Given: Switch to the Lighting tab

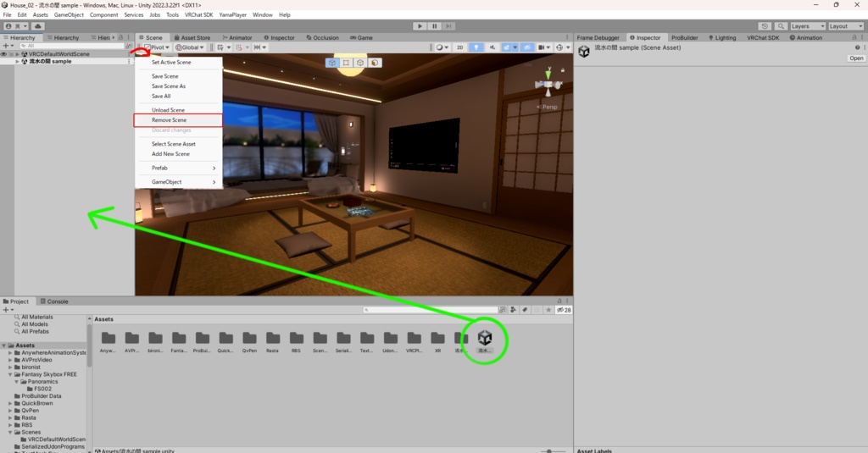Looking at the screenshot, I should [x=722, y=37].
